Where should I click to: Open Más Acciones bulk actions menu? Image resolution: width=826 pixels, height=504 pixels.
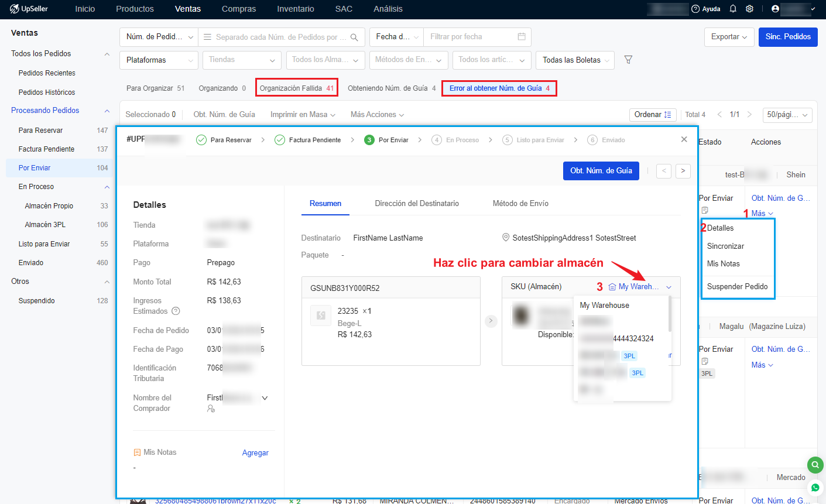(x=377, y=115)
